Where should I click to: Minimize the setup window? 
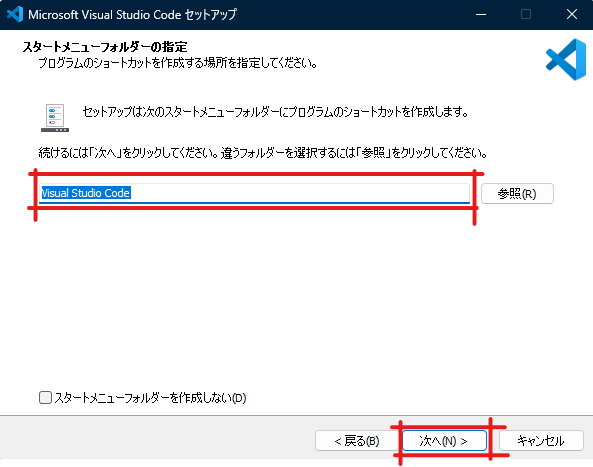pyautogui.click(x=481, y=14)
